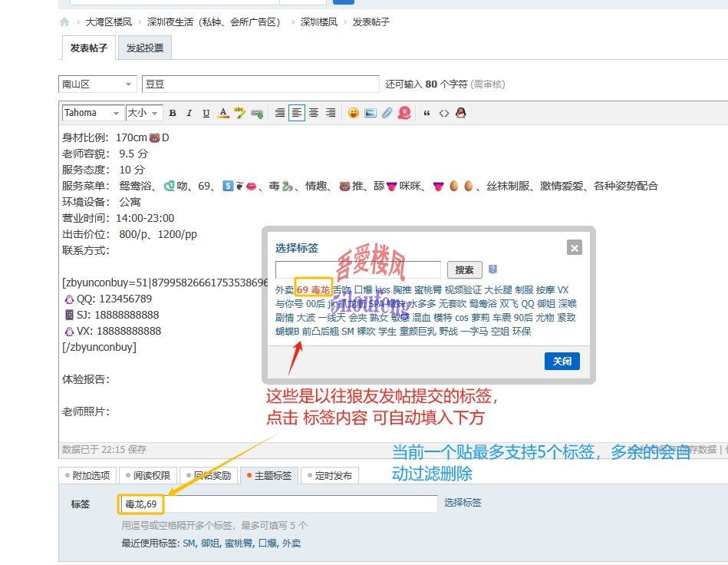Image resolution: width=728 pixels, height=565 pixels.
Task: Click the 数据已于 22:15 保存 status text
Action: click(104, 449)
